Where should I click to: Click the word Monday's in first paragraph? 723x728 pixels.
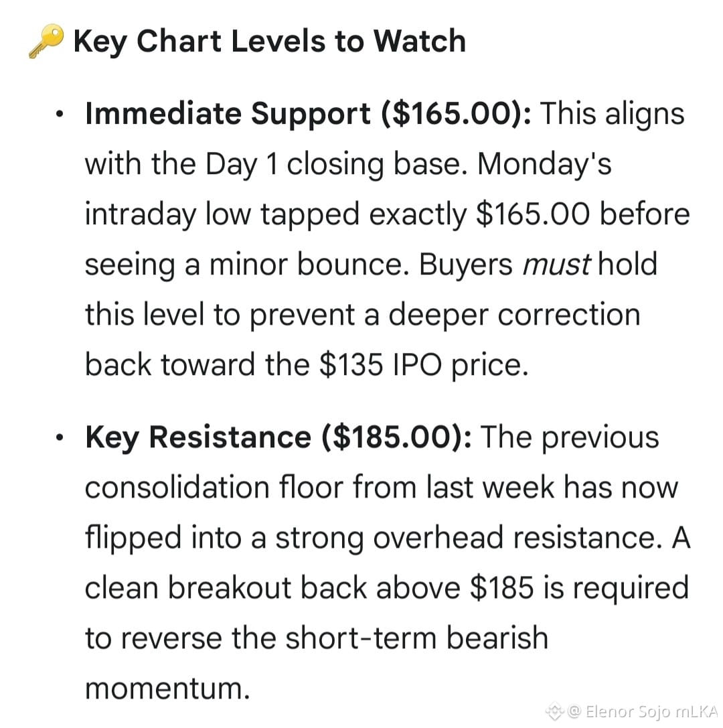point(544,164)
